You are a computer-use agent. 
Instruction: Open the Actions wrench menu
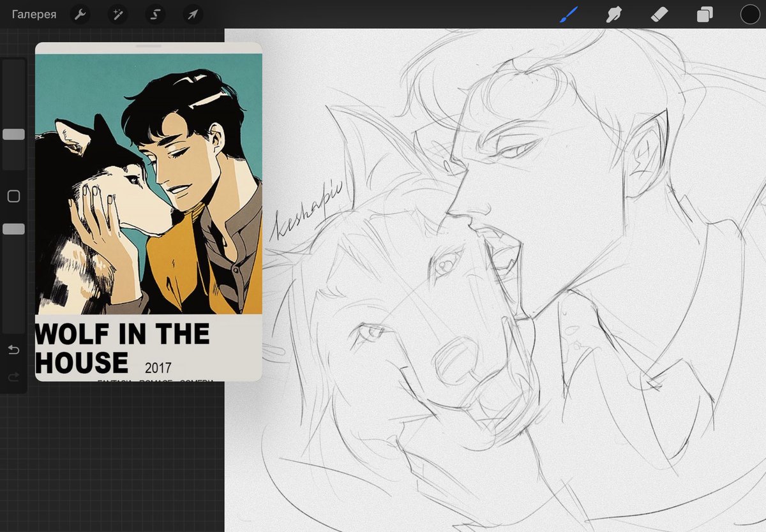pyautogui.click(x=79, y=14)
